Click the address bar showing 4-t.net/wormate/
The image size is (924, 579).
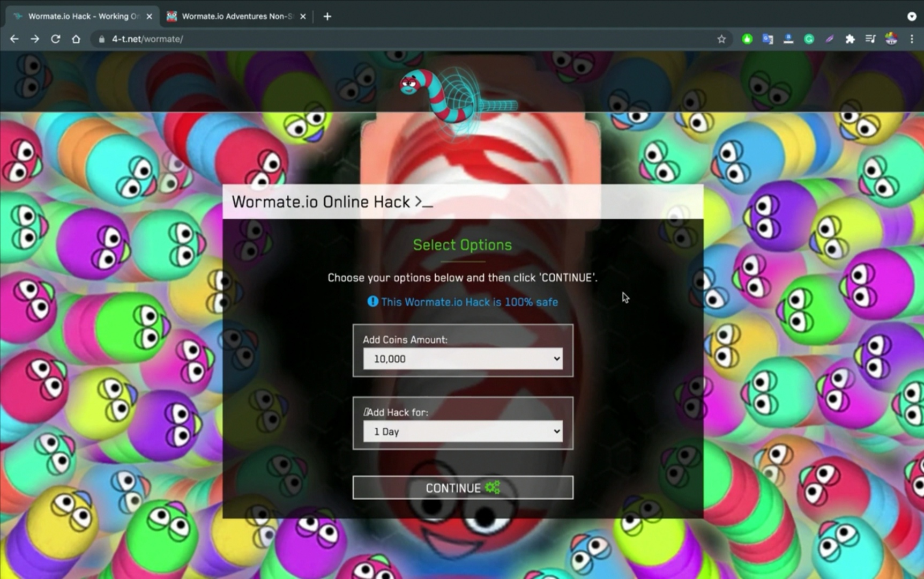click(411, 39)
